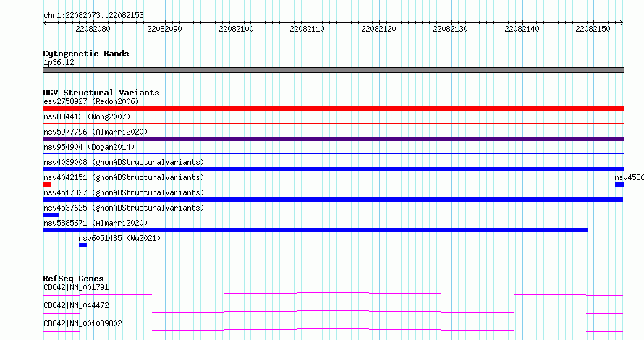This screenshot has width=644, height=340.
Task: Click the cut-off nsv4536 label at right edge
Action: [x=630, y=177]
